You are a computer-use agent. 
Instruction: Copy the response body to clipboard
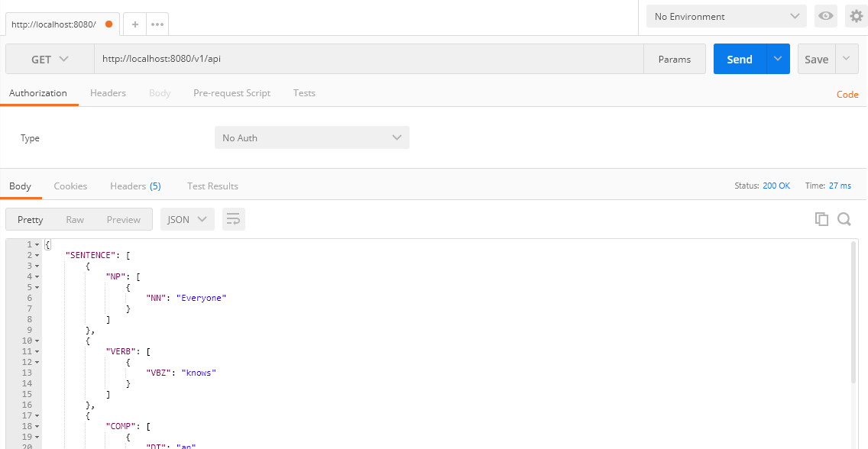(821, 219)
